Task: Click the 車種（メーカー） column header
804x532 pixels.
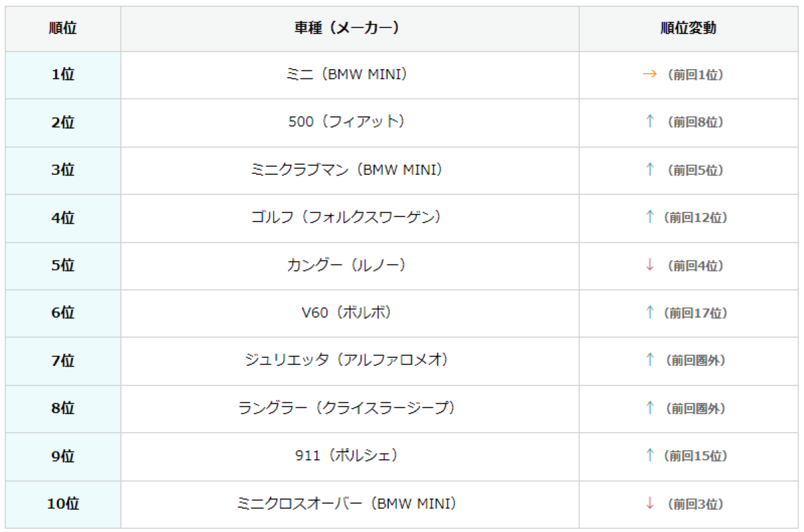Action: pyautogui.click(x=350, y=28)
